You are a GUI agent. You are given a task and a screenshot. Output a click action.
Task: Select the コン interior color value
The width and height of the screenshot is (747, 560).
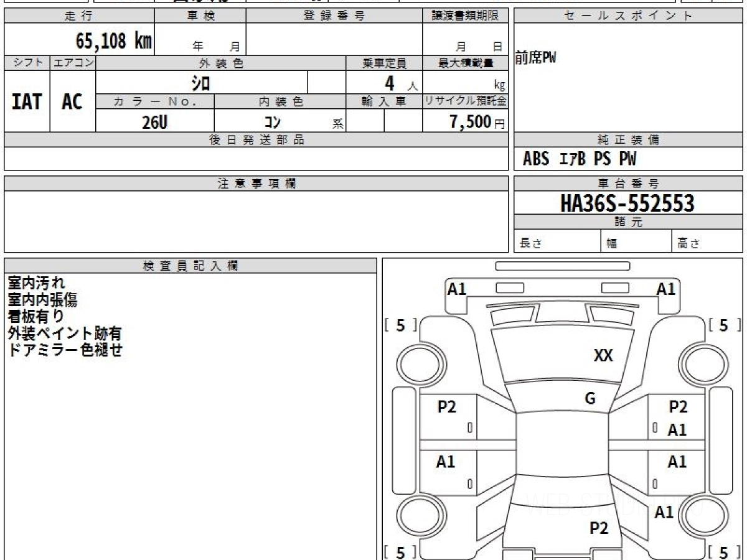272,123
